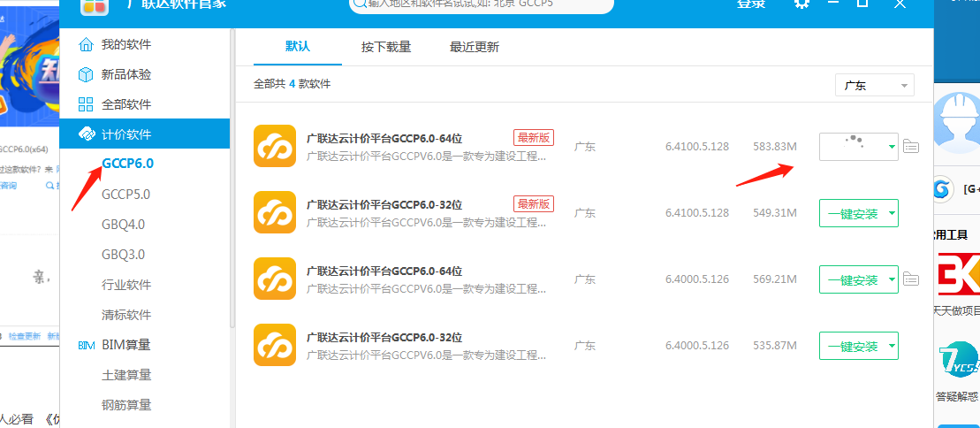This screenshot has width=980, height=428.
Task: Click 一键安装 for 569.21M package
Action: [x=853, y=279]
